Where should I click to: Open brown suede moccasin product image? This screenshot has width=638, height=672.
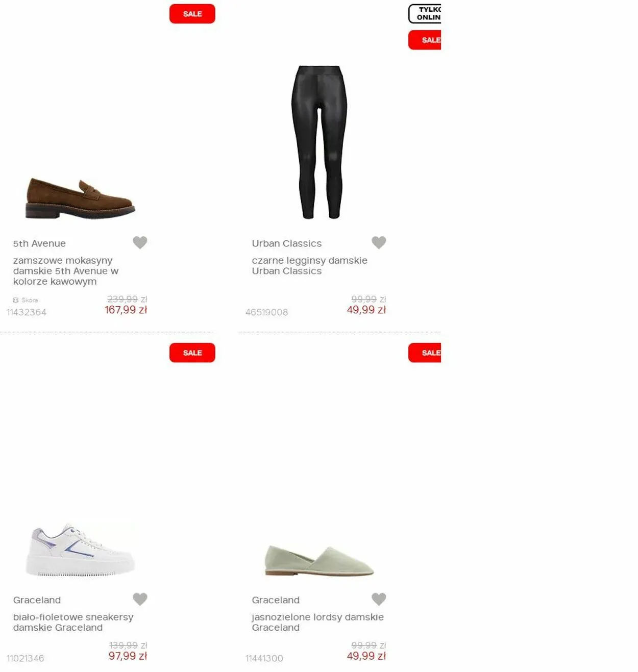pyautogui.click(x=80, y=198)
